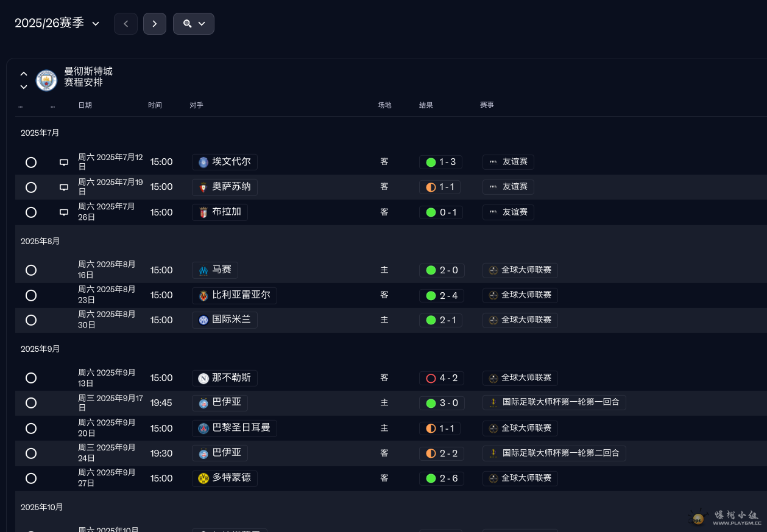Click the 那不勒斯 club crest icon
767x532 pixels.
coord(203,378)
